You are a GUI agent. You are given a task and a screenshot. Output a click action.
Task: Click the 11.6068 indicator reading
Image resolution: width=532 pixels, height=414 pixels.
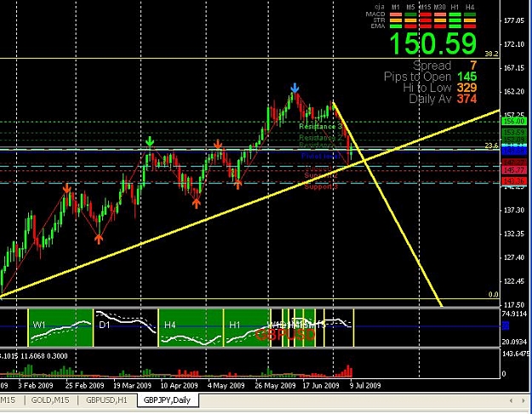click(x=32, y=356)
